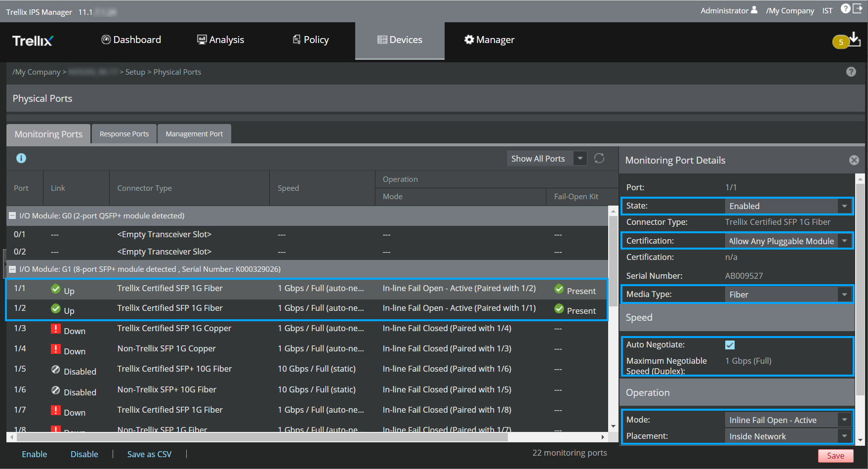Select port row 0/2
The image size is (868, 469).
click(x=307, y=252)
